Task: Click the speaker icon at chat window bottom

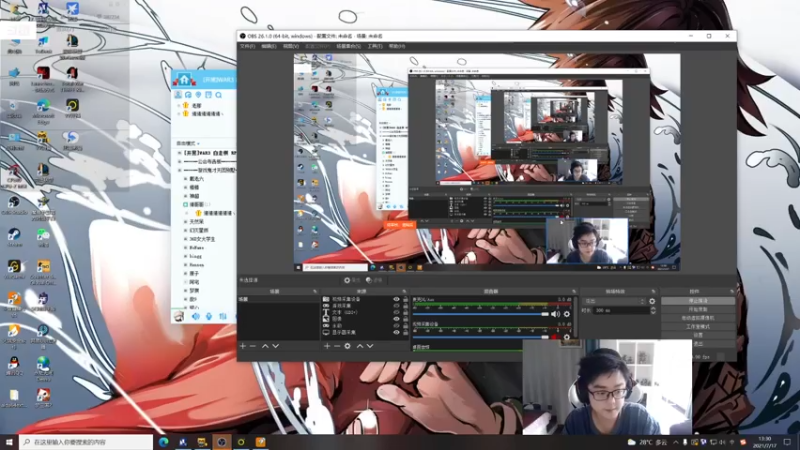Action: (195, 317)
